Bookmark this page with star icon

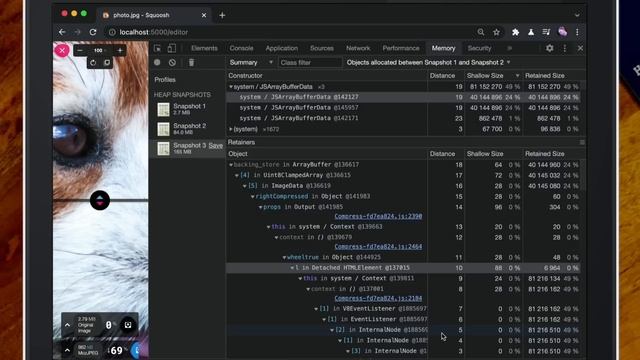(x=496, y=32)
